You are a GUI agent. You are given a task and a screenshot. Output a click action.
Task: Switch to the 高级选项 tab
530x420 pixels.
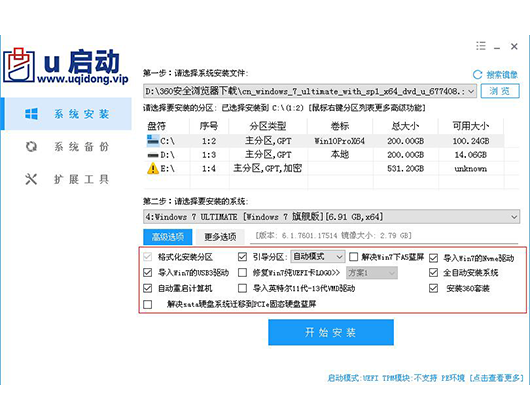168,237
